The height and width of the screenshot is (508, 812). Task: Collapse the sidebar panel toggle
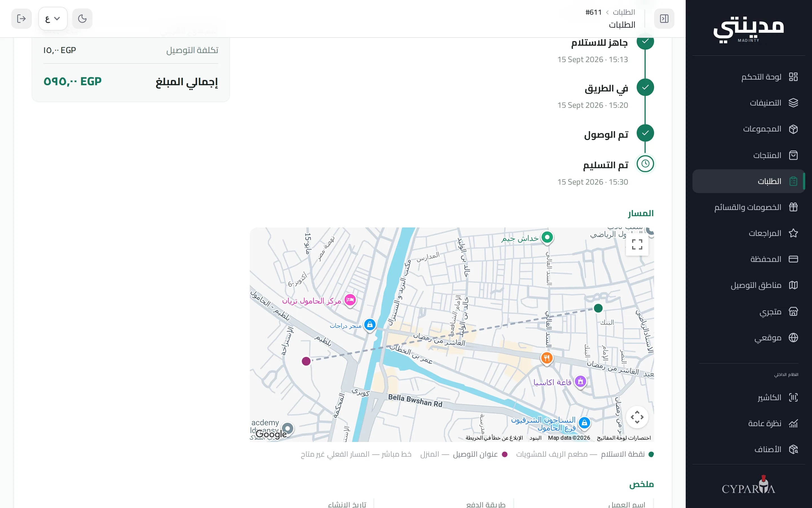tap(664, 18)
